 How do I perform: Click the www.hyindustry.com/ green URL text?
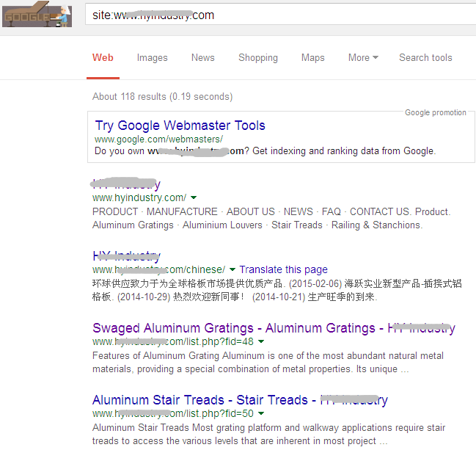(x=139, y=197)
